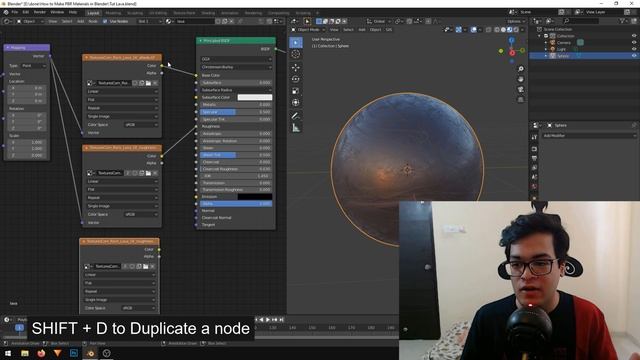Click Windows Start button on taskbar
The width and height of the screenshot is (640, 360).
coord(8,353)
